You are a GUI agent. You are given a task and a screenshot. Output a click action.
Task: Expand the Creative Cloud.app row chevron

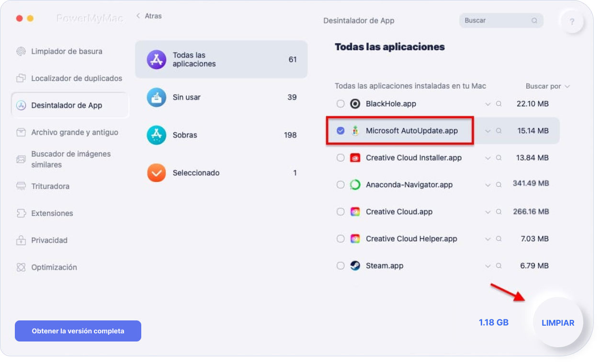click(488, 212)
